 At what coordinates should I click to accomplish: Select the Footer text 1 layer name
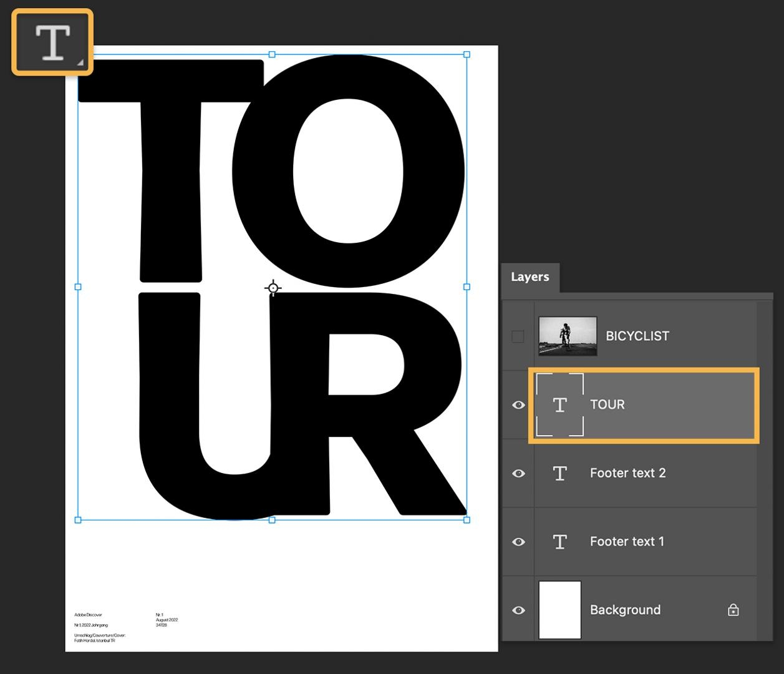click(x=627, y=542)
